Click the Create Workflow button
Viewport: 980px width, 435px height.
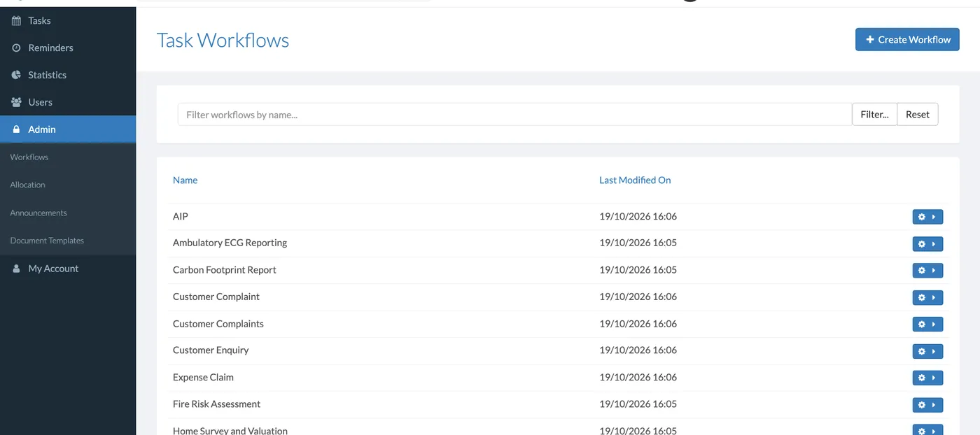click(x=907, y=40)
